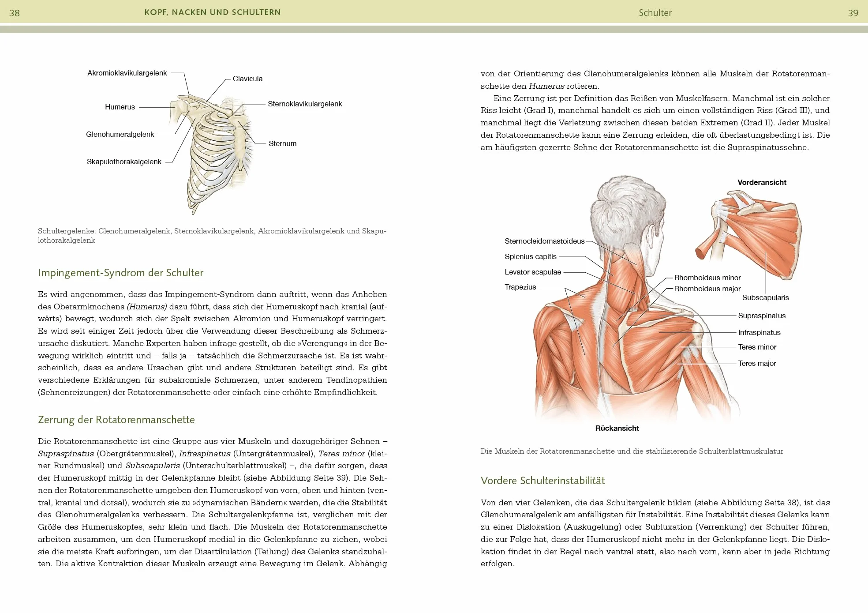Screen dimensions: 868x613
Task: Click the heading "Vordere Schulterinstabilität"
Action: 543,481
